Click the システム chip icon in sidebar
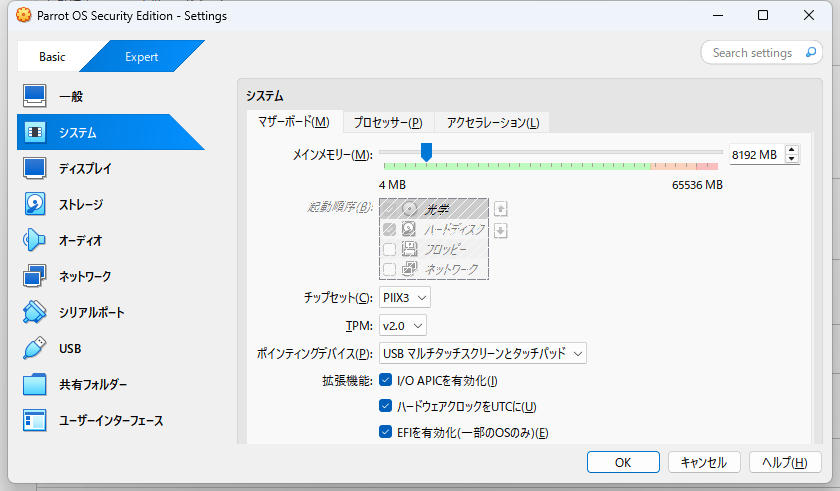Screen dimensions: 840x491 [35, 132]
